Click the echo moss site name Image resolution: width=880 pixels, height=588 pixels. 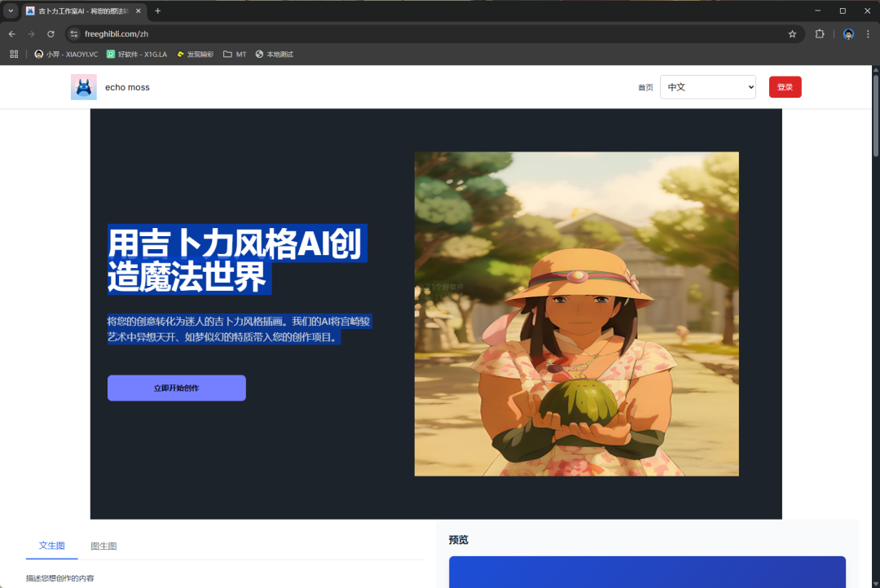click(x=127, y=87)
